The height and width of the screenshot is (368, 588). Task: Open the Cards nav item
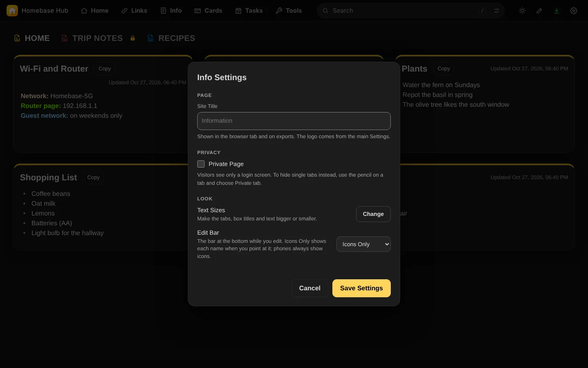pyautogui.click(x=208, y=11)
